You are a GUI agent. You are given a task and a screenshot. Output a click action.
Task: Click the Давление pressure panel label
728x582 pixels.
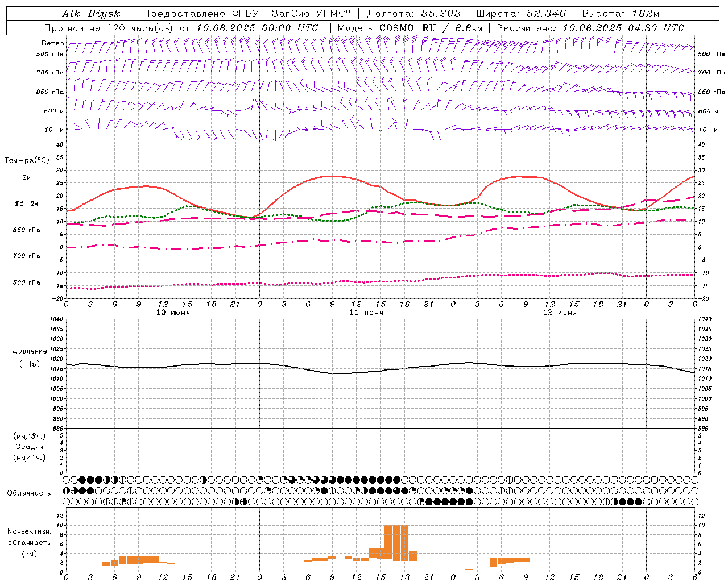click(30, 351)
